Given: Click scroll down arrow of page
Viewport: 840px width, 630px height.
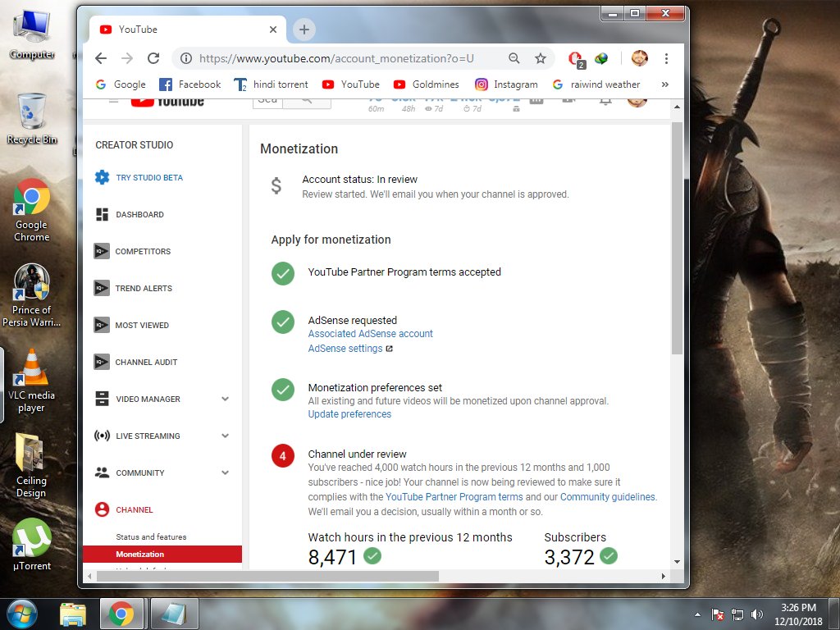Looking at the screenshot, I should click(677, 562).
